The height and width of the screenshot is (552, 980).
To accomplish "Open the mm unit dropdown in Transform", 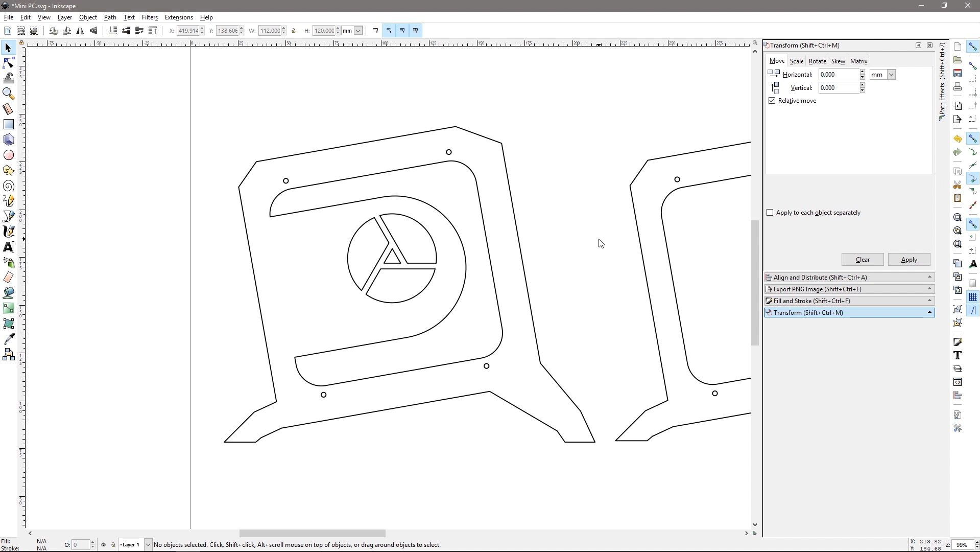I will pos(891,75).
